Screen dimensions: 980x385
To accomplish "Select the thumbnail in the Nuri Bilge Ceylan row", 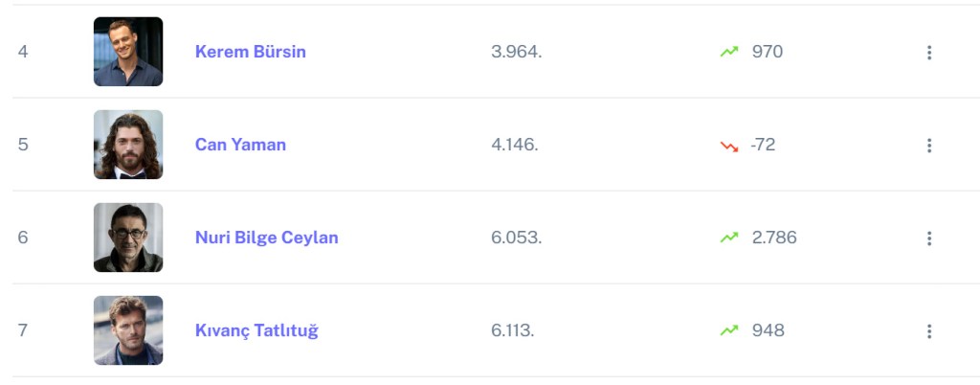I will tap(128, 238).
